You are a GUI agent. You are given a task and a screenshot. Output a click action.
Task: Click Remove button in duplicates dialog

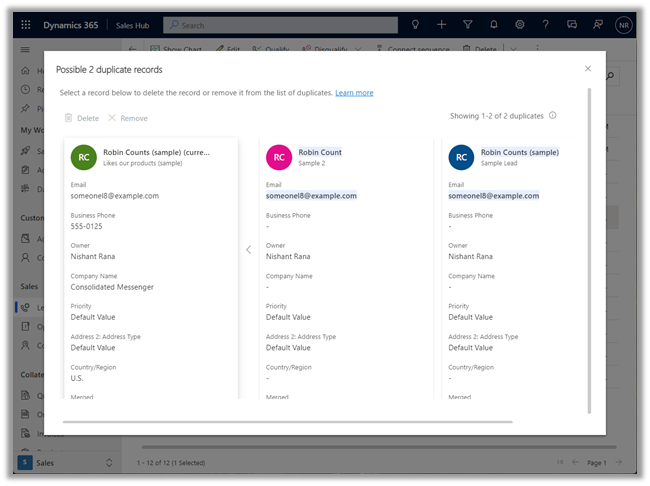click(127, 118)
